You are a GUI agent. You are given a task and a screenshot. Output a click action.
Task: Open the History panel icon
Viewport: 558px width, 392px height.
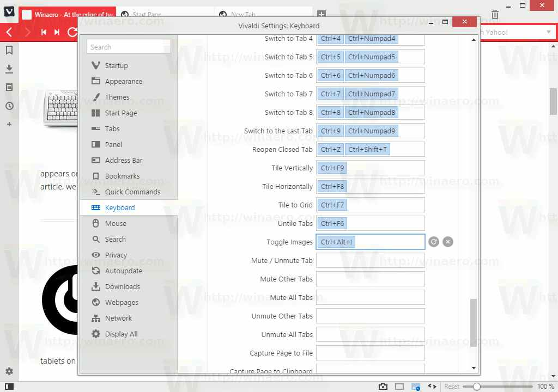tap(9, 106)
